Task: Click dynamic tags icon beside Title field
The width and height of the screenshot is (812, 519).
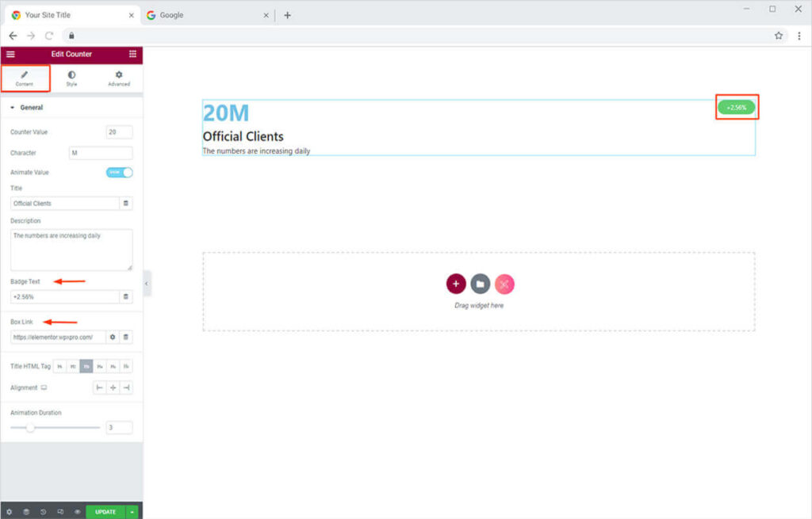Action: [125, 204]
